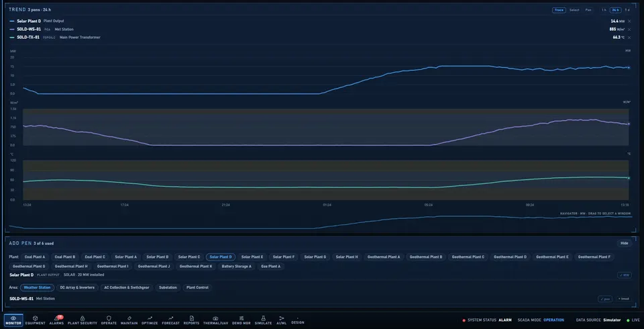Remove the SOLD-WS-01 pen
This screenshot has height=329, width=644.
click(629, 29)
